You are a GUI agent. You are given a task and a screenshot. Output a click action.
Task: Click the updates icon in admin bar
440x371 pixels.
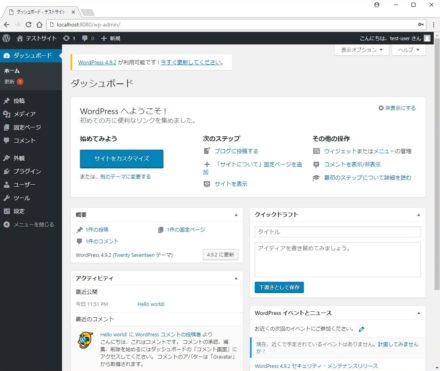[69, 38]
